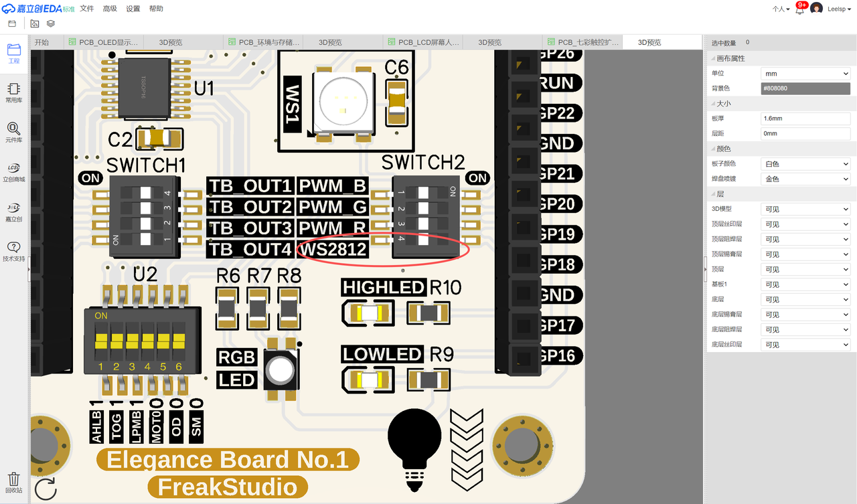Image resolution: width=857 pixels, height=504 pixels.
Task: Collapse the left sidebar panel handle
Action: pyautogui.click(x=29, y=268)
